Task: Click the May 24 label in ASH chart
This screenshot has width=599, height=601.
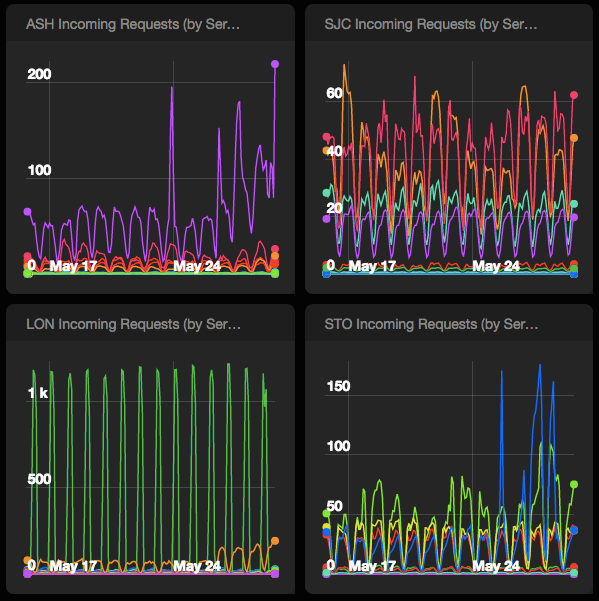Action: pos(197,266)
